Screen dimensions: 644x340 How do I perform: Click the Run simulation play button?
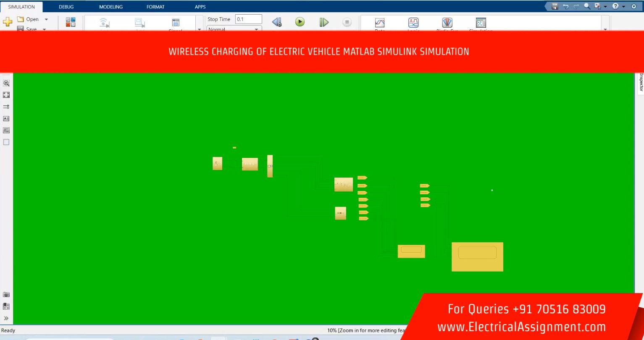point(300,22)
